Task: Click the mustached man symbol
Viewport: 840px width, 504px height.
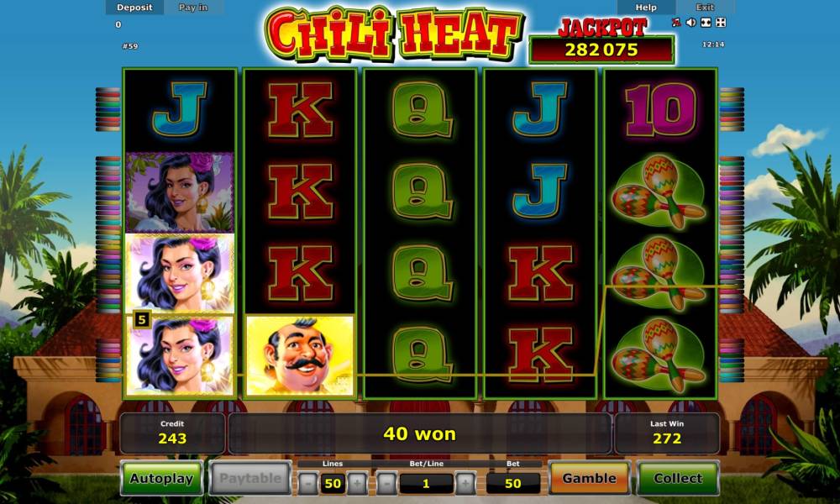Action: (300, 355)
